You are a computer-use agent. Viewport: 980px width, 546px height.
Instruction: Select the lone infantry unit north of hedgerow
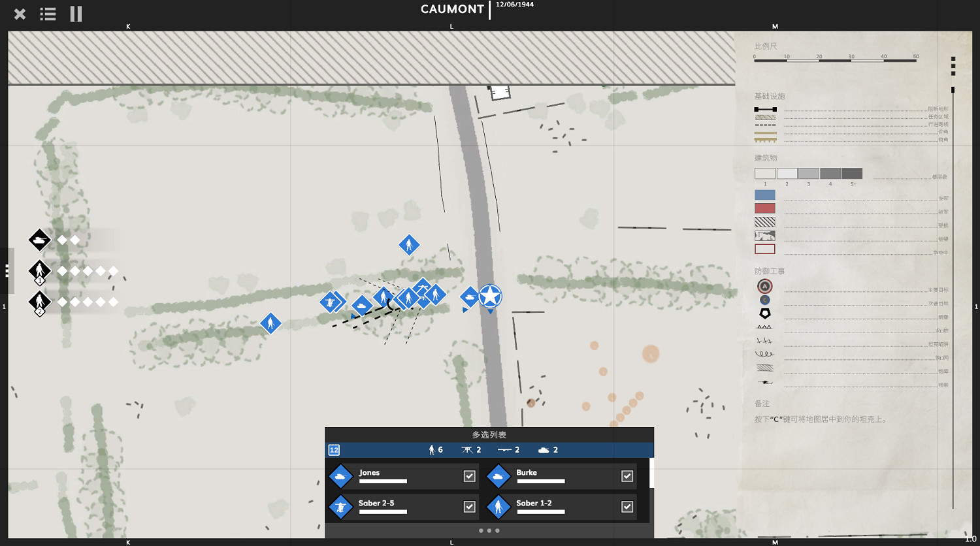[x=409, y=245]
